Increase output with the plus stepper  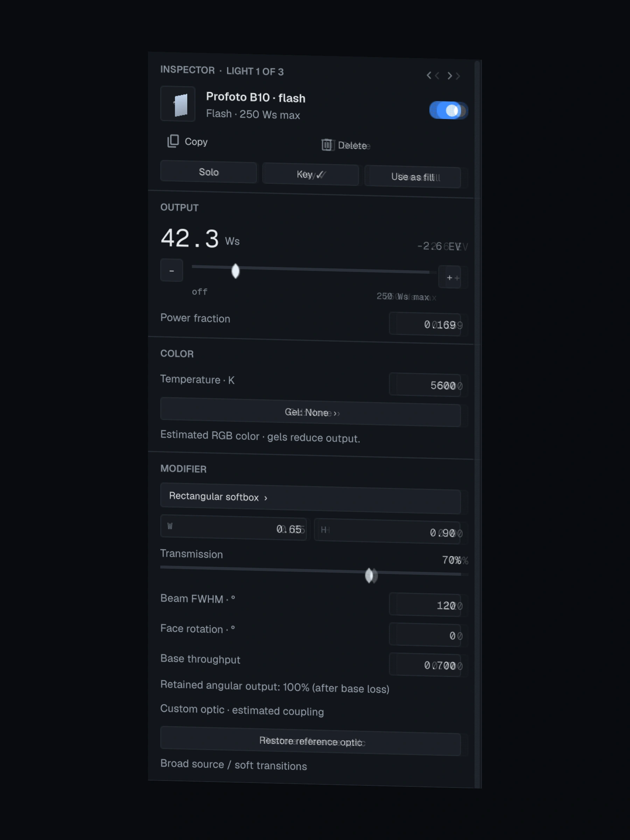pos(450,277)
